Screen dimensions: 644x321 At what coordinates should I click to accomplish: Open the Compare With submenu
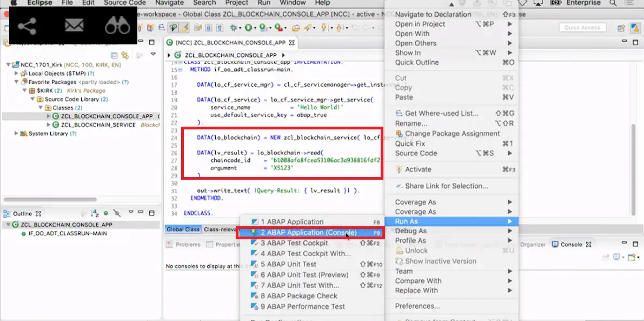452,281
